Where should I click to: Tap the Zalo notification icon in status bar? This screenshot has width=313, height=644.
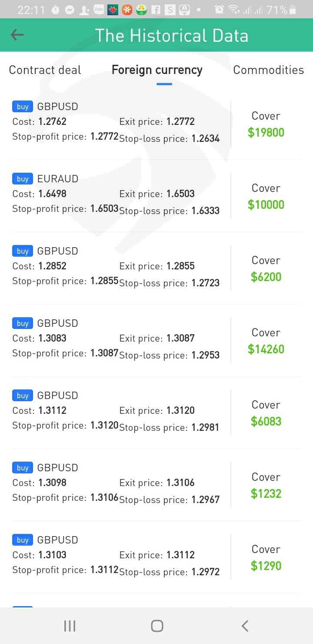tap(99, 10)
